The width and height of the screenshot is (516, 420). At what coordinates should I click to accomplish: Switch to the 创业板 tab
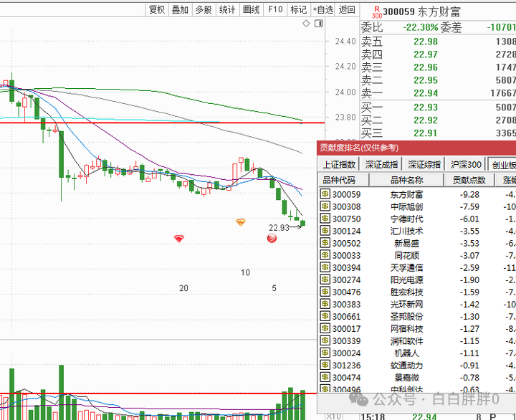pyautogui.click(x=503, y=164)
